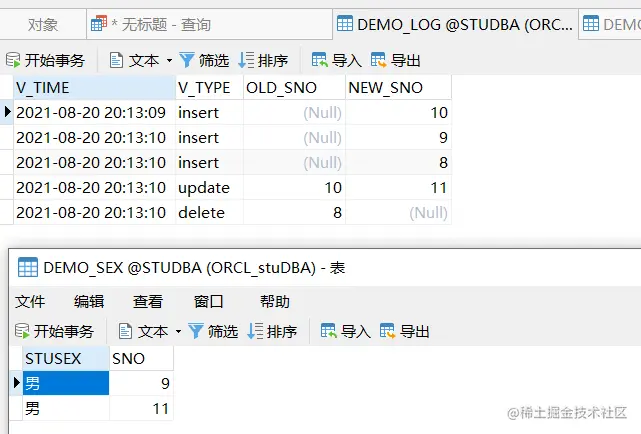
Task: Click Filter funnel icon in DEMO_SEX toolbar
Action: (x=196, y=331)
